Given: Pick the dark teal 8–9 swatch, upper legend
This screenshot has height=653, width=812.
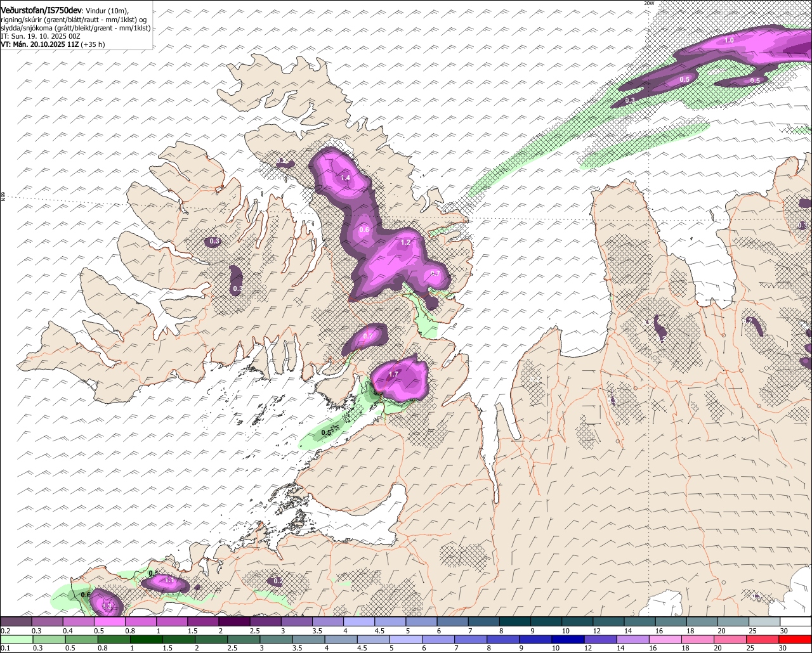Looking at the screenshot, I should pyautogui.click(x=515, y=621).
